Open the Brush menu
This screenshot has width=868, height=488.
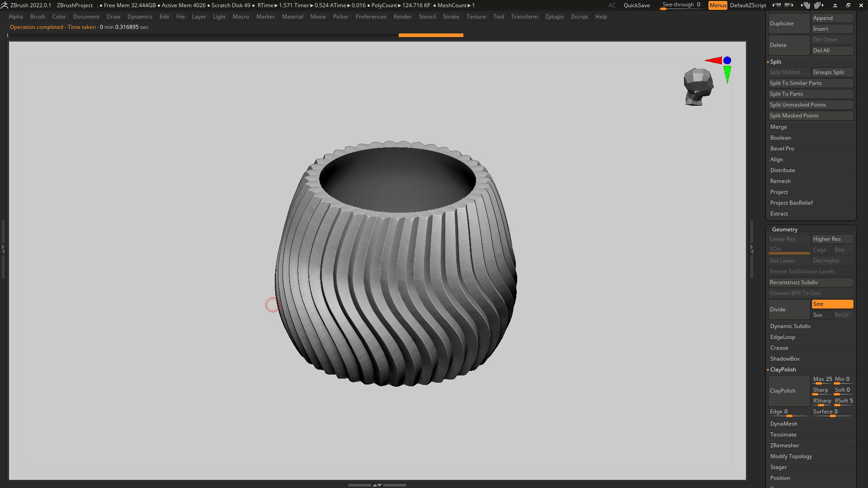click(38, 17)
